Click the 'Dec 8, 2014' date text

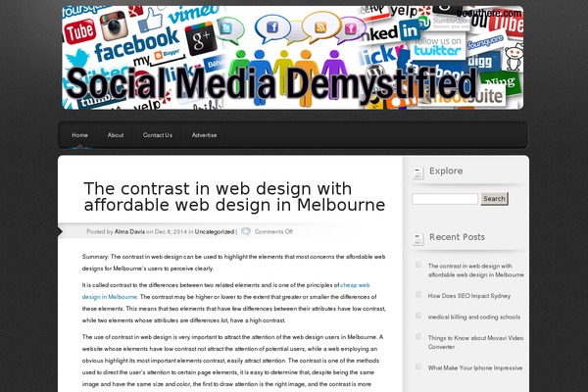[171, 232]
